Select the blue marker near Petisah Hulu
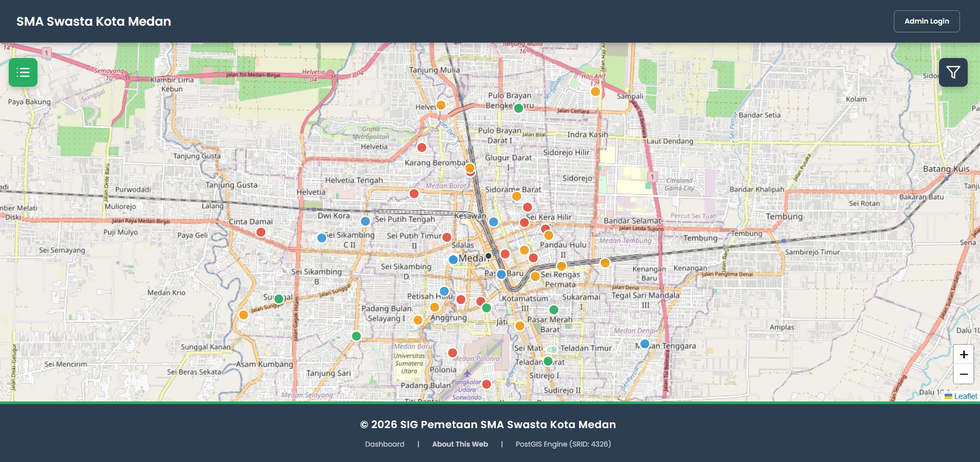Screen dimensions: 980x462 tap(444, 291)
